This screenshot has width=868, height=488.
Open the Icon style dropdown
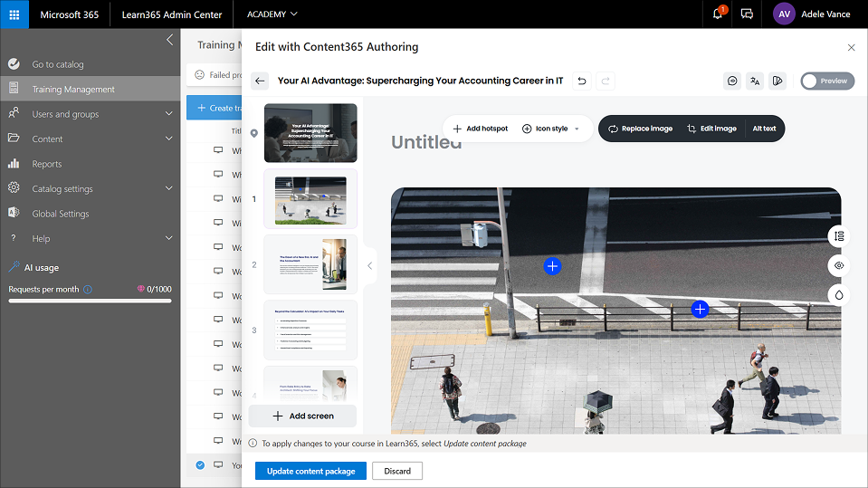tap(551, 129)
